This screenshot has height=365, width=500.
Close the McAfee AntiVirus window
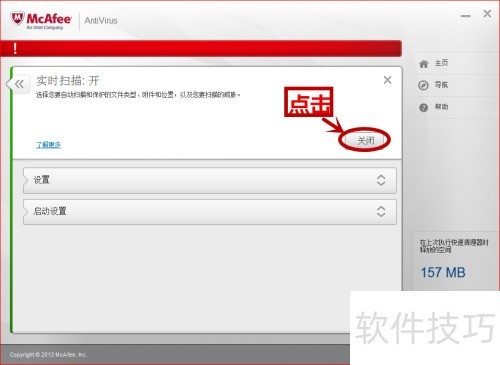click(487, 14)
